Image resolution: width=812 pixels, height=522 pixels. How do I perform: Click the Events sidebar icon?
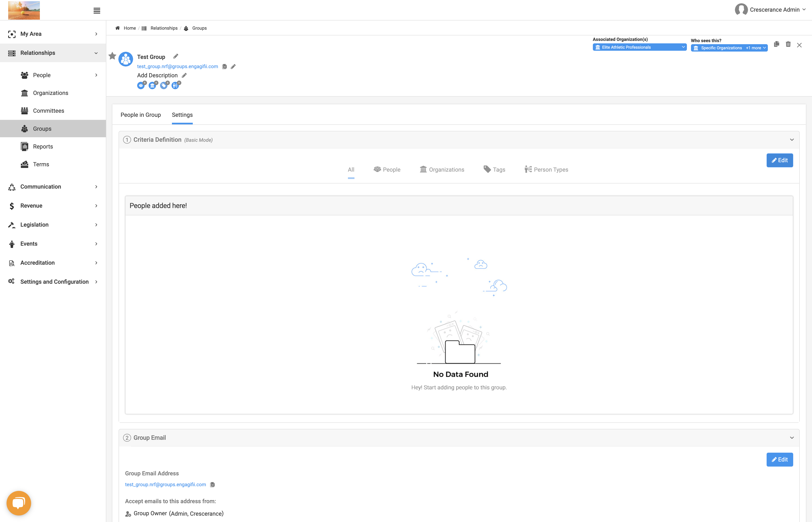pyautogui.click(x=12, y=244)
